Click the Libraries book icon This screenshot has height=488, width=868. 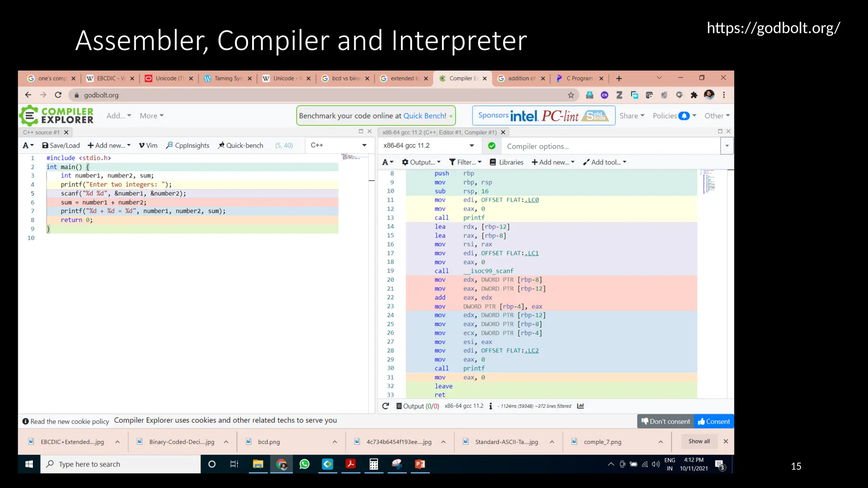pyautogui.click(x=493, y=162)
